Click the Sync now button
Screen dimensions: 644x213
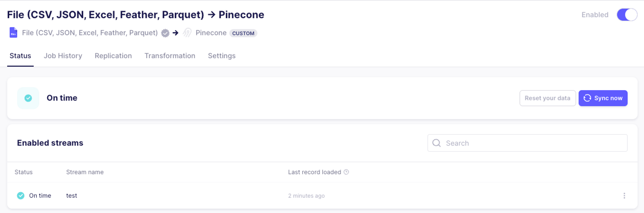pos(603,98)
